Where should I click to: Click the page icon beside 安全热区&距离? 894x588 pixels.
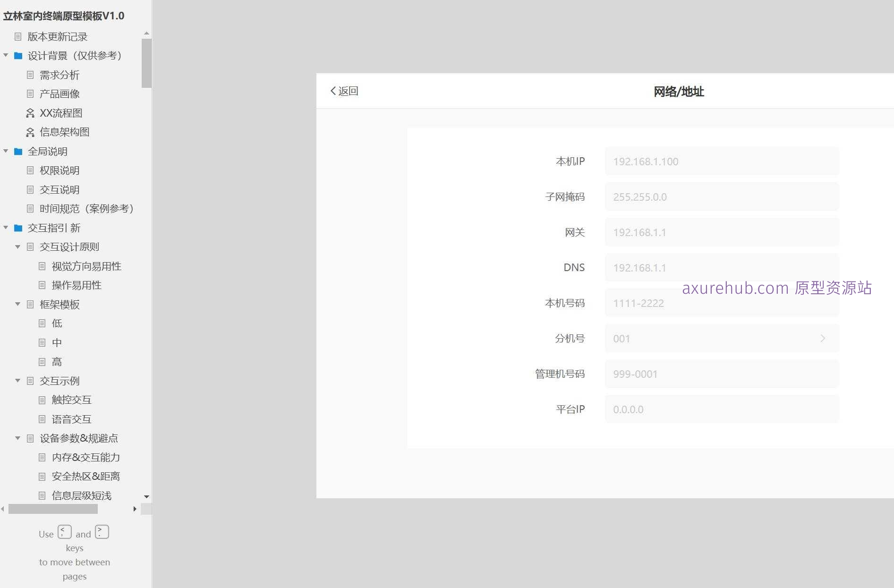click(x=42, y=477)
